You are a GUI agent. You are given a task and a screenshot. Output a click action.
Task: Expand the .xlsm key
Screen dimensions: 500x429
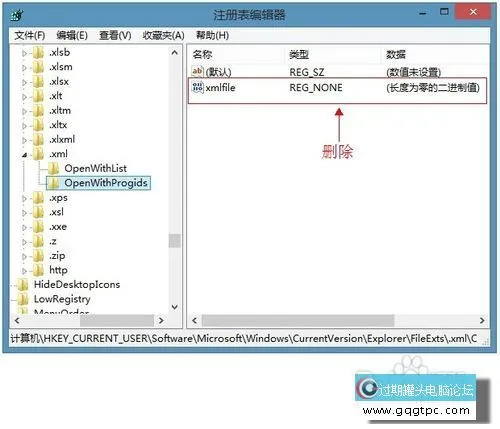coord(24,68)
